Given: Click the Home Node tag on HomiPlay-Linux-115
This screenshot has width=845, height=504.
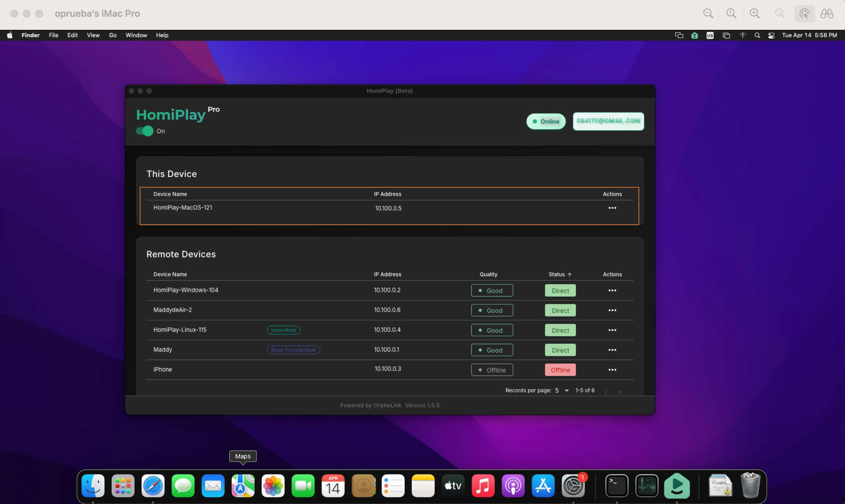Looking at the screenshot, I should 283,330.
